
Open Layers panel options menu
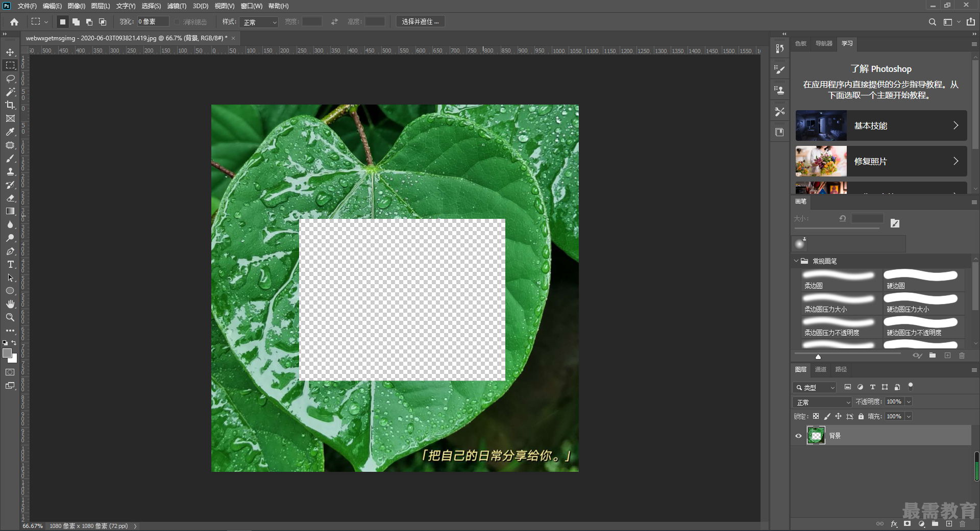point(974,370)
